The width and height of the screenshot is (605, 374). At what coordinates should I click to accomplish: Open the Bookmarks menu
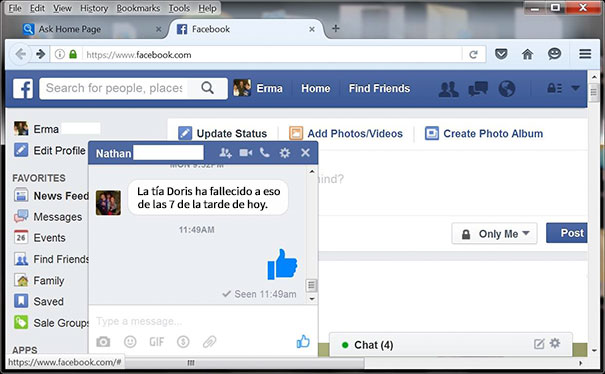pos(138,8)
